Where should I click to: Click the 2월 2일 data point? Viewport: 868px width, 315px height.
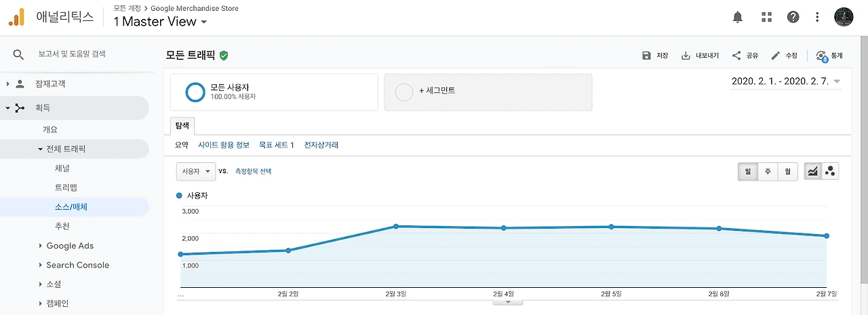click(x=288, y=251)
